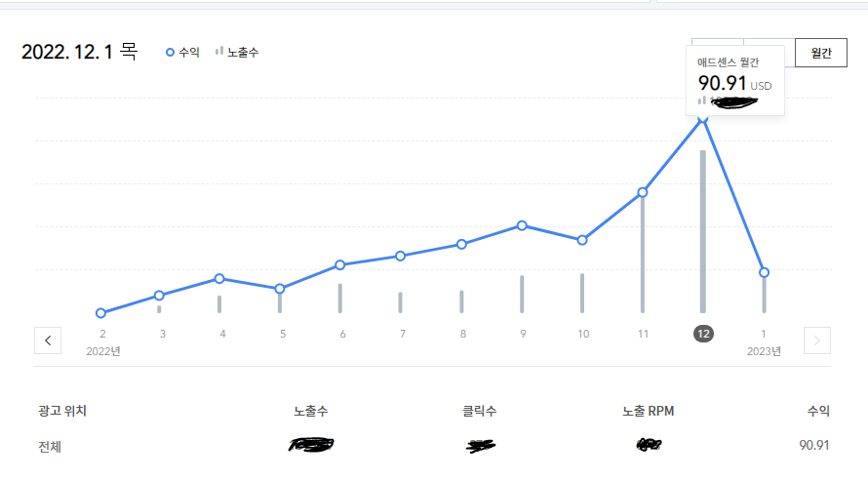Select month 10 on the axis
The height and width of the screenshot is (480, 868).
(x=583, y=334)
